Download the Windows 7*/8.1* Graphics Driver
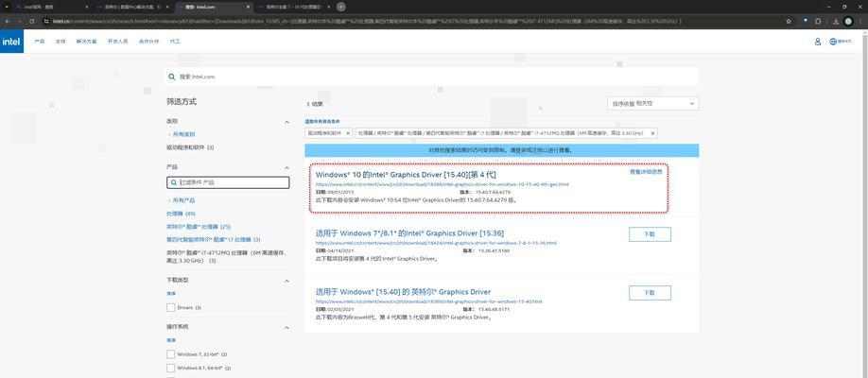The width and height of the screenshot is (868, 378). point(650,234)
